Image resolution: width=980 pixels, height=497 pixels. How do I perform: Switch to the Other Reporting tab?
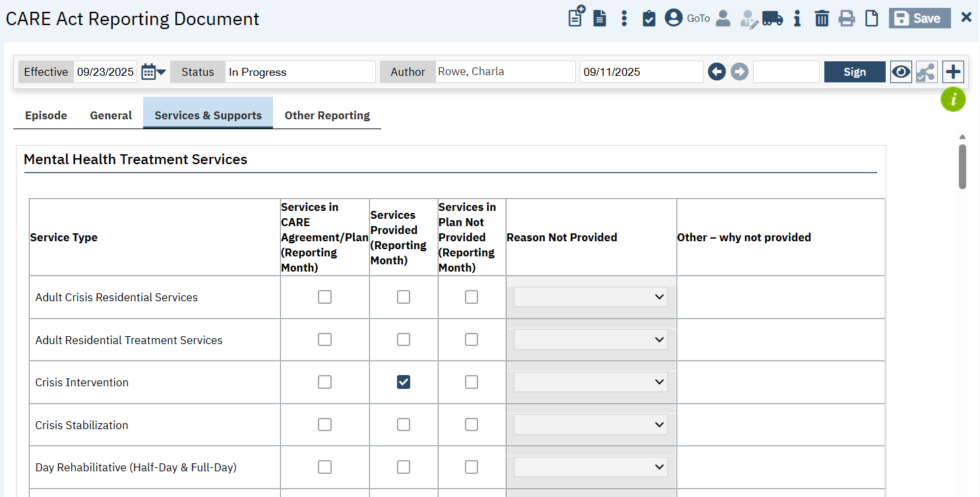point(327,115)
